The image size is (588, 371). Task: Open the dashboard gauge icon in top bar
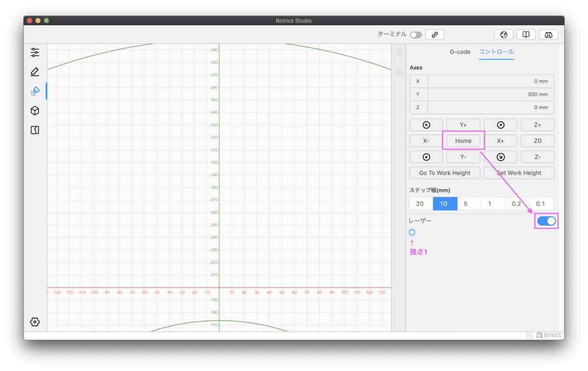click(x=503, y=34)
